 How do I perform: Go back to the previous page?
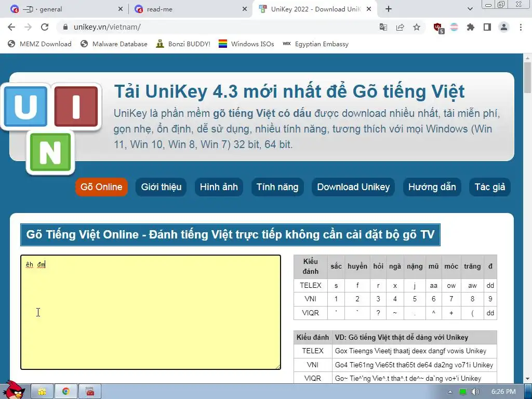click(x=11, y=27)
